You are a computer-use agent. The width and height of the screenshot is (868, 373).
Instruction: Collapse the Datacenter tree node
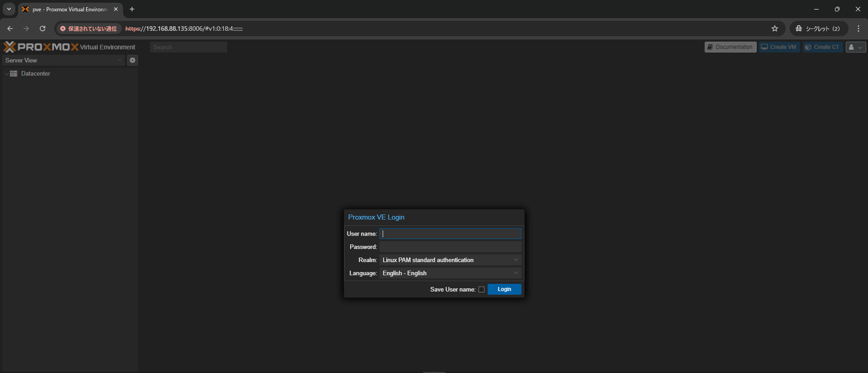click(x=6, y=73)
